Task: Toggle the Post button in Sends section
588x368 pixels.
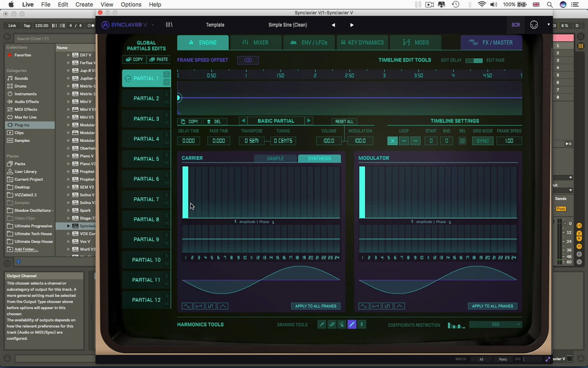Action: click(561, 209)
